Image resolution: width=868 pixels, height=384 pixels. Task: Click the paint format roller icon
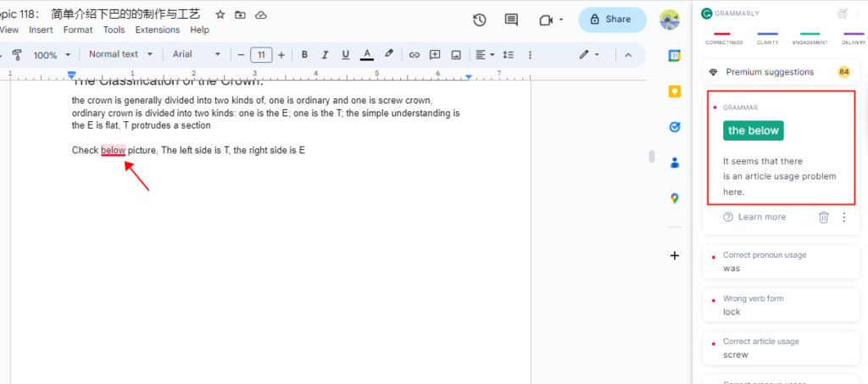click(x=17, y=54)
